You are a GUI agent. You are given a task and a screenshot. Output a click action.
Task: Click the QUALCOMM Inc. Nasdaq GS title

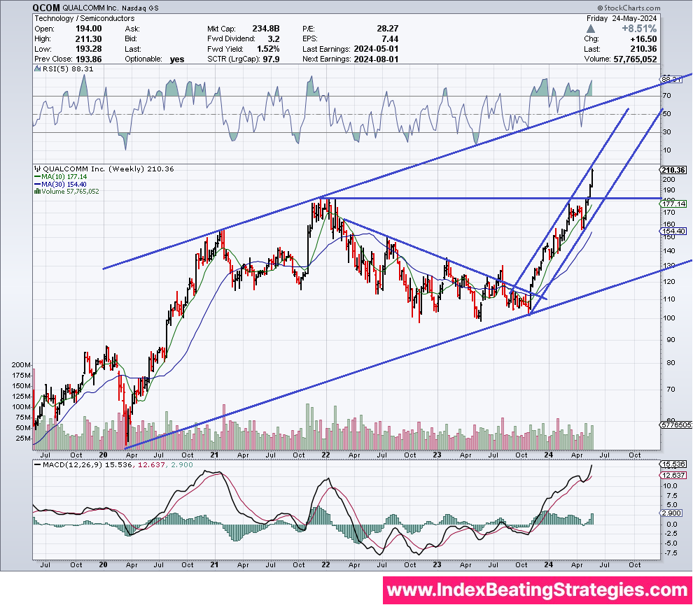pos(111,8)
